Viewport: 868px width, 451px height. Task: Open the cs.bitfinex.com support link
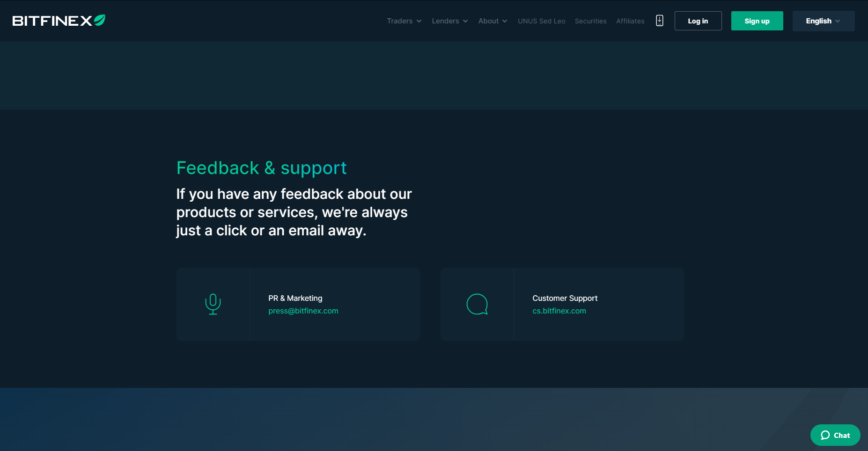click(x=559, y=311)
